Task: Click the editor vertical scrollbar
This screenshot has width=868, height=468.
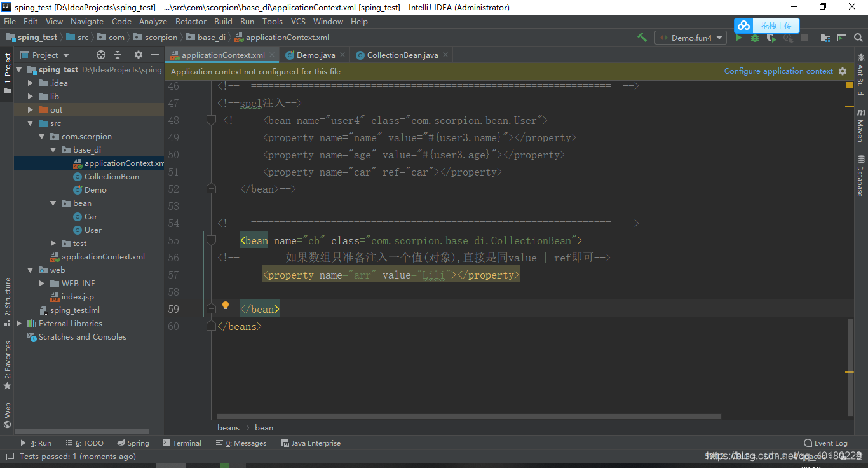Action: point(851,368)
